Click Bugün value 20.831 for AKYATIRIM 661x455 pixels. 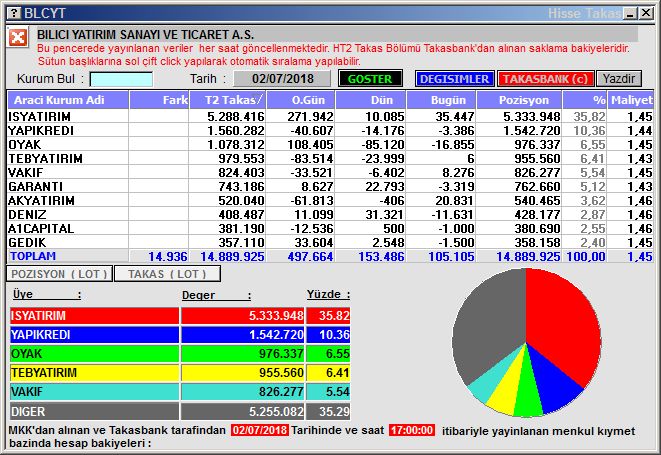point(455,201)
